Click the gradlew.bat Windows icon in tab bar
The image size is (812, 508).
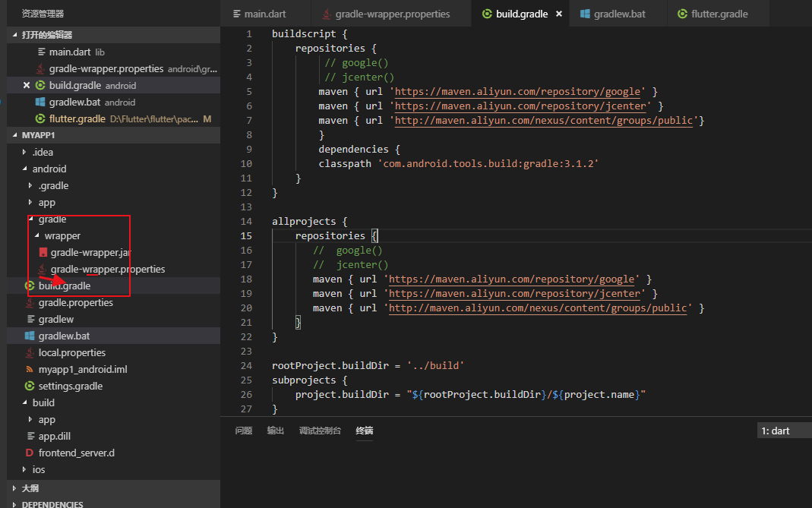click(585, 14)
